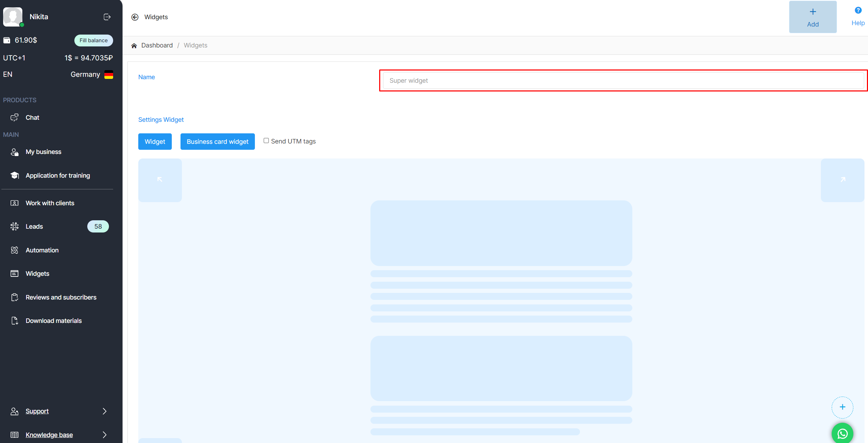Image resolution: width=868 pixels, height=443 pixels.
Task: Enable Send UTM tags checkbox
Action: pyautogui.click(x=266, y=141)
